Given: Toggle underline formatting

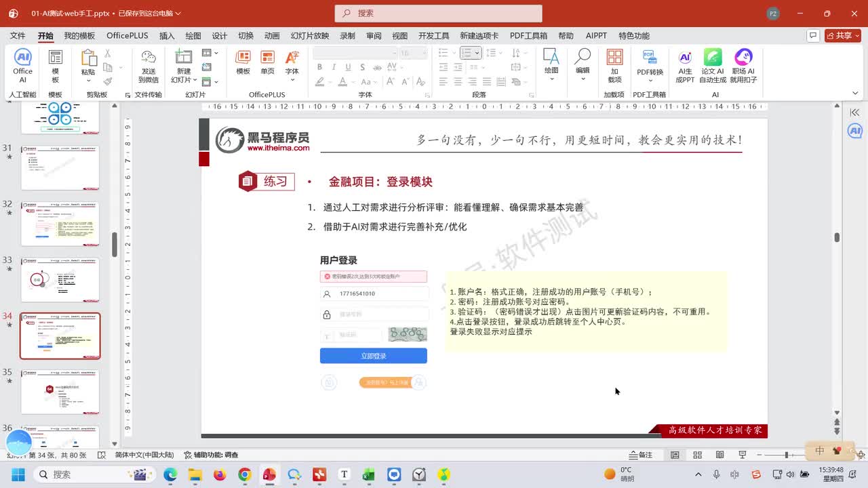Looking at the screenshot, I should (348, 67).
